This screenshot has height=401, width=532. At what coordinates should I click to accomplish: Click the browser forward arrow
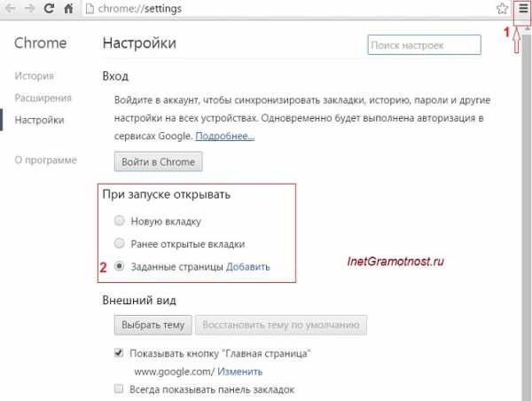point(30,8)
